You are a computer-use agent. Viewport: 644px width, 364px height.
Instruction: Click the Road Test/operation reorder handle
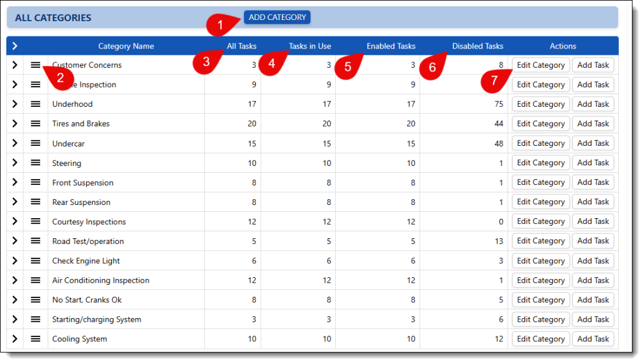[x=36, y=241]
